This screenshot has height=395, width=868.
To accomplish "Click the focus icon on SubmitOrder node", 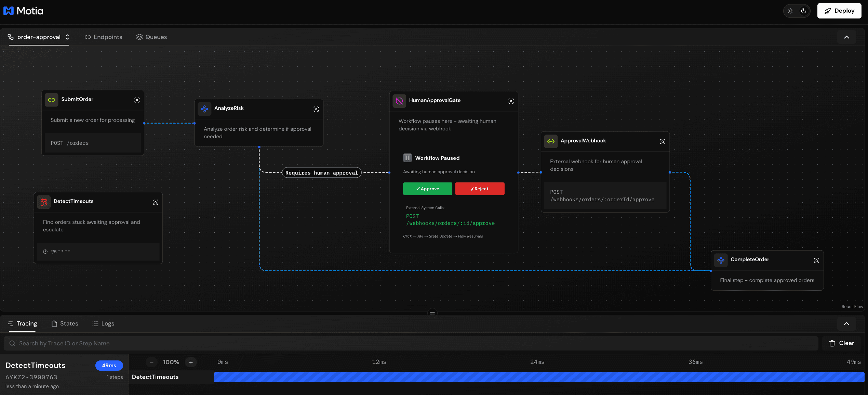I will pyautogui.click(x=137, y=100).
